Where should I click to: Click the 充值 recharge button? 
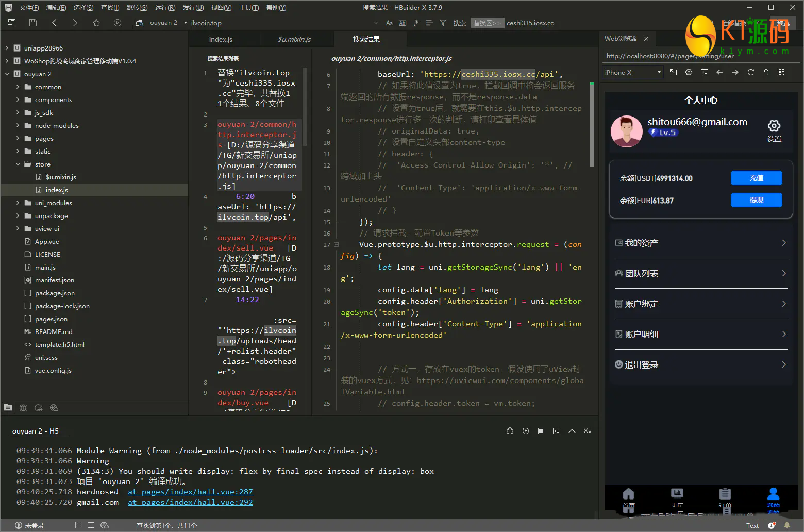(x=756, y=178)
